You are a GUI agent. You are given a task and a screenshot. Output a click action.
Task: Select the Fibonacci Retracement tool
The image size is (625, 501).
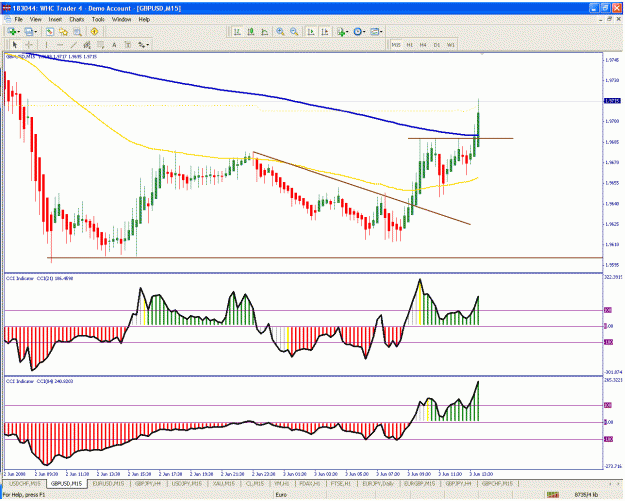pyautogui.click(x=100, y=45)
